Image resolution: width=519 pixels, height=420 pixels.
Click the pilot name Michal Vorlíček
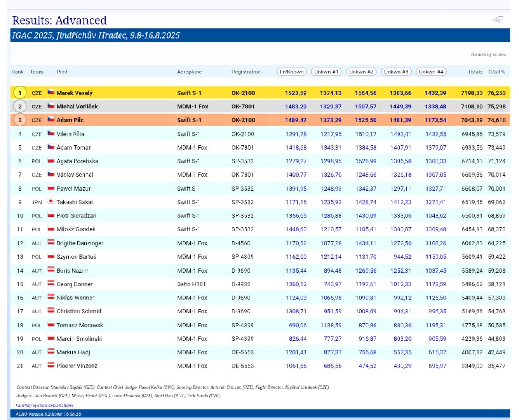pyautogui.click(x=77, y=107)
